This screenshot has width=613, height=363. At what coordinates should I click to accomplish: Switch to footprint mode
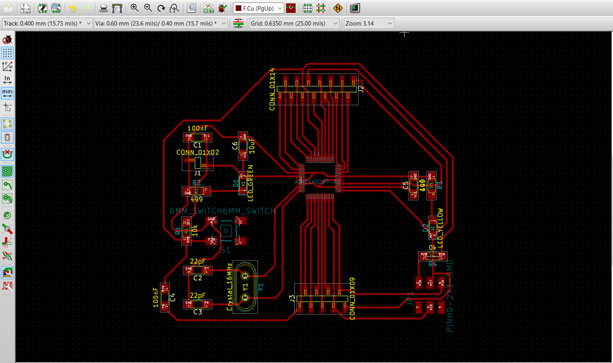click(308, 8)
